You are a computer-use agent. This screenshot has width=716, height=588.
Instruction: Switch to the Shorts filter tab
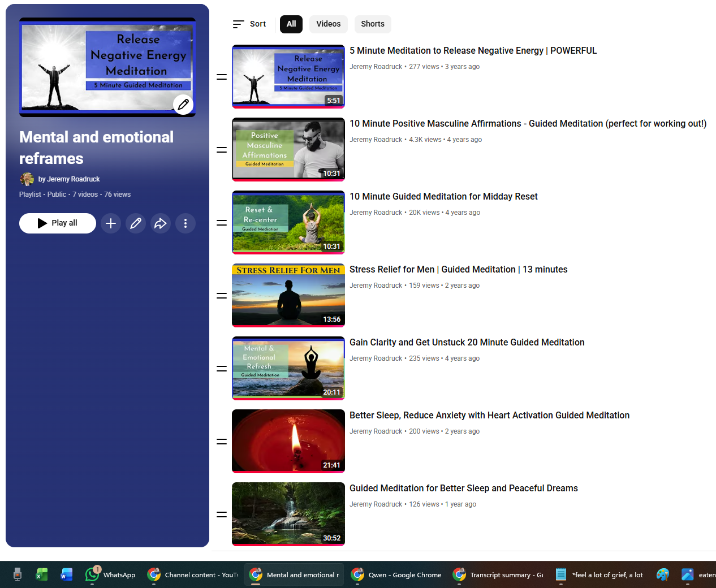pyautogui.click(x=372, y=24)
